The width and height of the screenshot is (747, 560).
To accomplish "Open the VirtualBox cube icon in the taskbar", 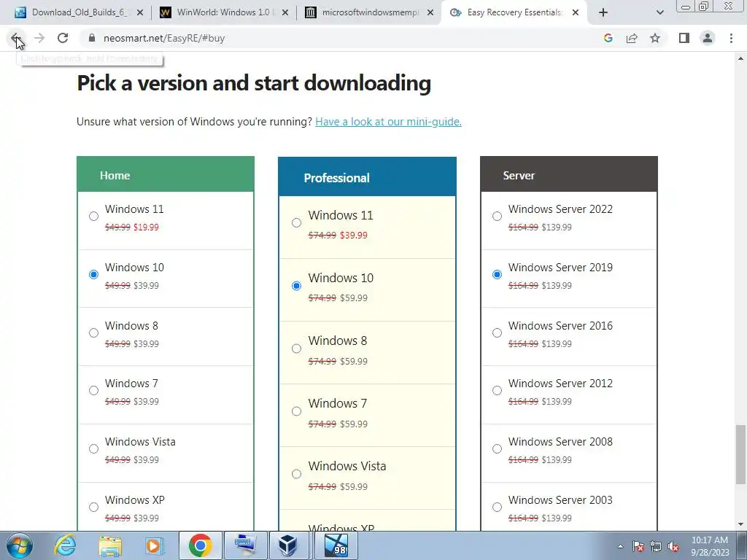I will coord(289,545).
